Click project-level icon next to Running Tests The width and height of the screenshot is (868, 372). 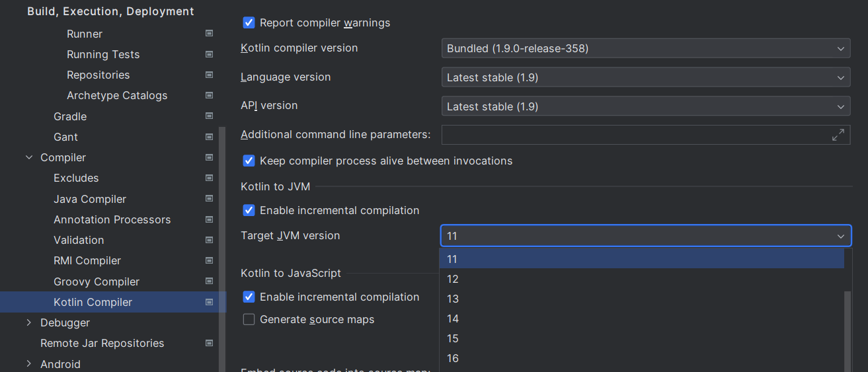click(x=209, y=54)
